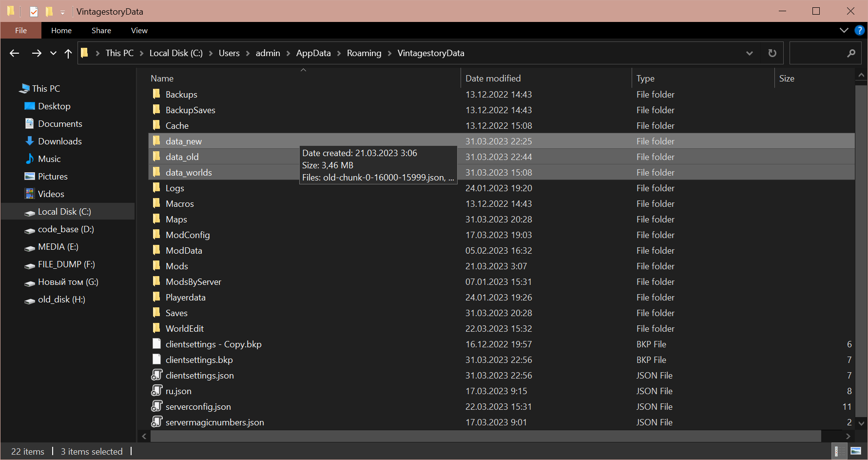Click the Forward navigation arrow

click(37, 53)
